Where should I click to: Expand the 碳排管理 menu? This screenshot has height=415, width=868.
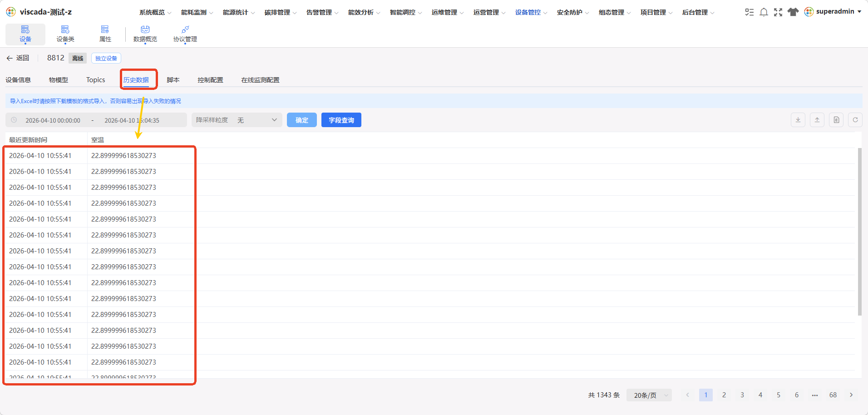coord(281,12)
